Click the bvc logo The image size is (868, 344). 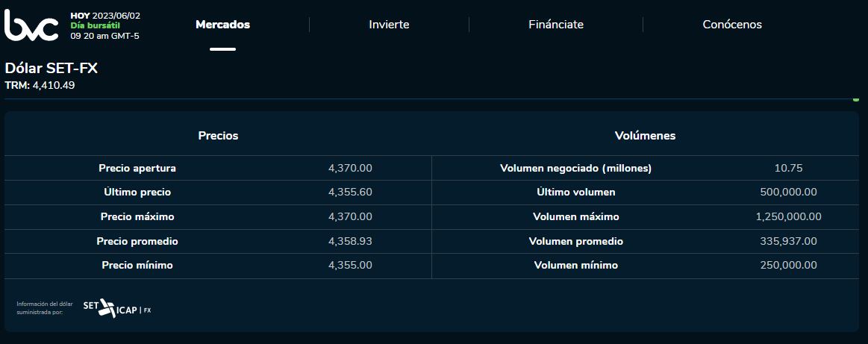[x=31, y=25]
